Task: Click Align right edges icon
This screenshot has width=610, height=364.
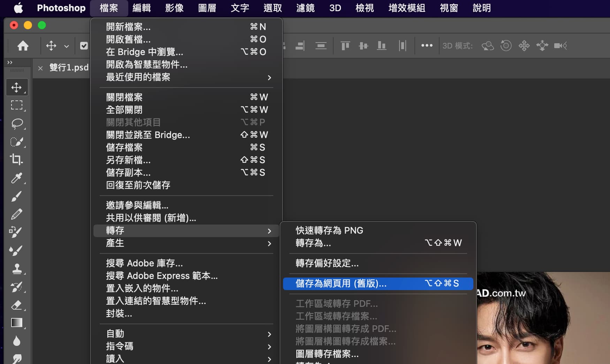Action: (300, 46)
